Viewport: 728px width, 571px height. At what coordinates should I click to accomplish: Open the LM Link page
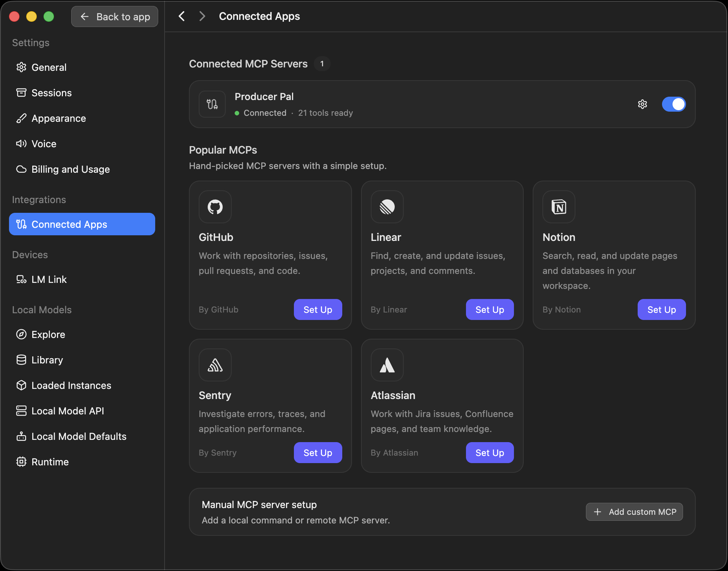click(82, 280)
